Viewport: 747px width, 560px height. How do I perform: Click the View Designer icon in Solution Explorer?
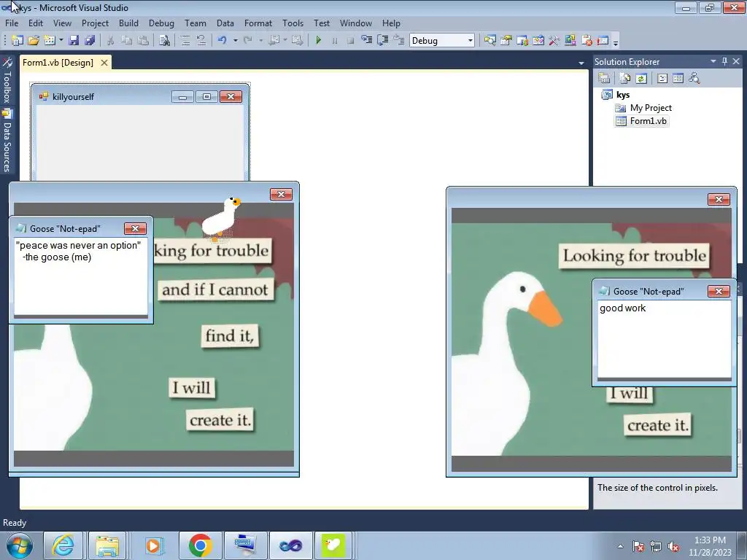(x=678, y=78)
